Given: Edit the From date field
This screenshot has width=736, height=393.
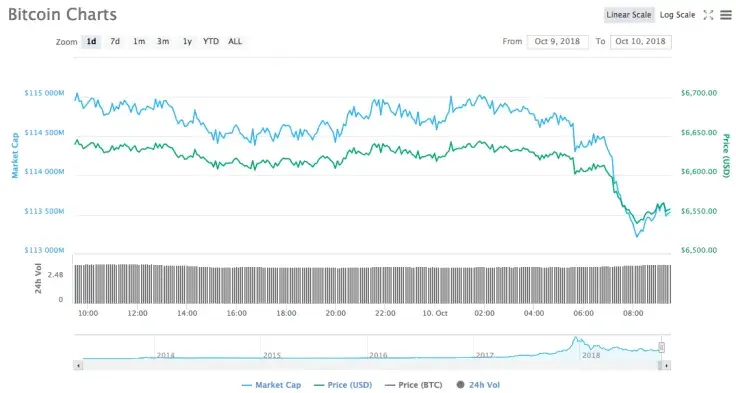Looking at the screenshot, I should [557, 41].
